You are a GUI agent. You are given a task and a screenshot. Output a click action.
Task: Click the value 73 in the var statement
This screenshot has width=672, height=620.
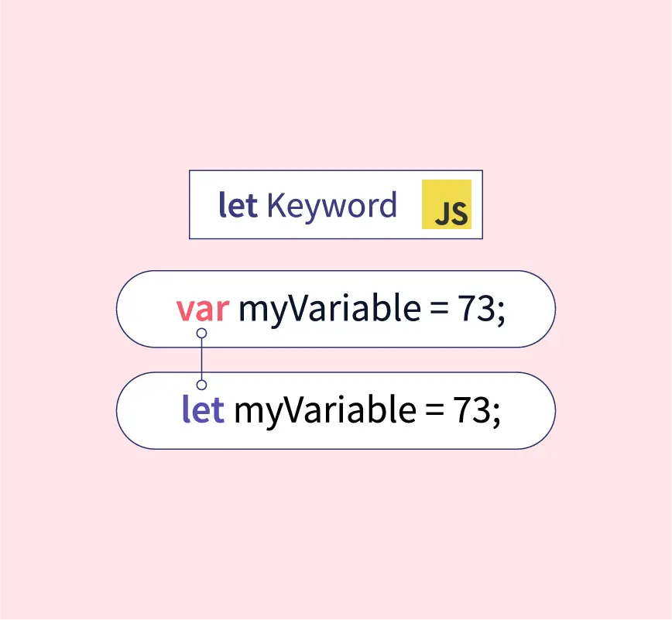475,310
